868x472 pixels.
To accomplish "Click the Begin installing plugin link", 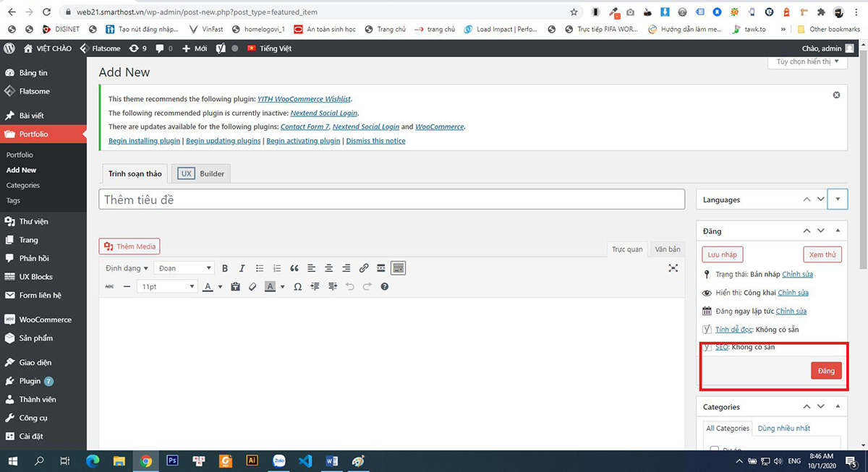I will pos(144,141).
